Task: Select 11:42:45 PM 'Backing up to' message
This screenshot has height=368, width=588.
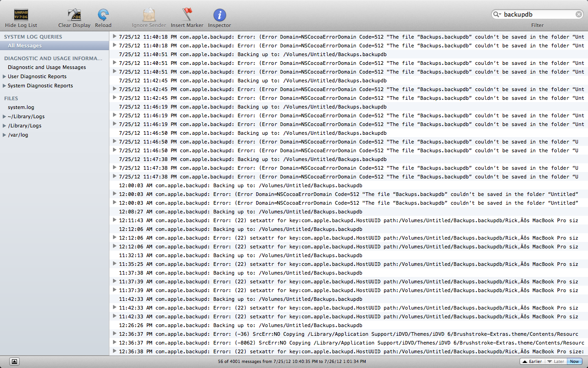Action: pyautogui.click(x=349, y=80)
